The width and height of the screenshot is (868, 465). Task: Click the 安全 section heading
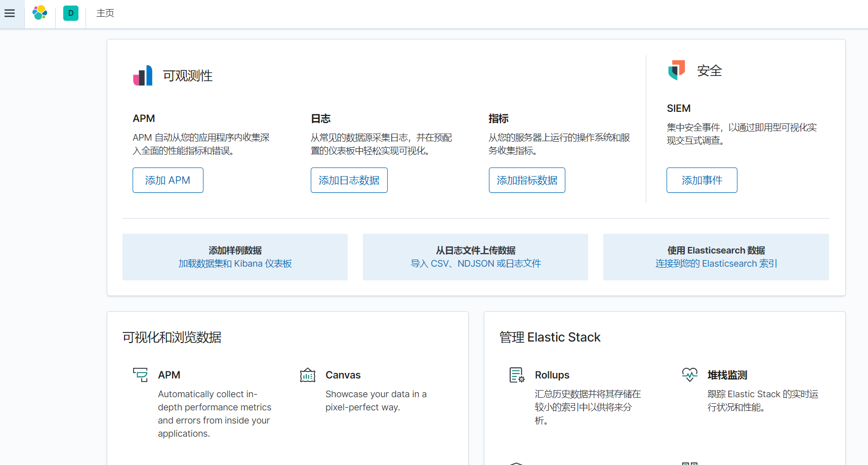[x=710, y=70]
